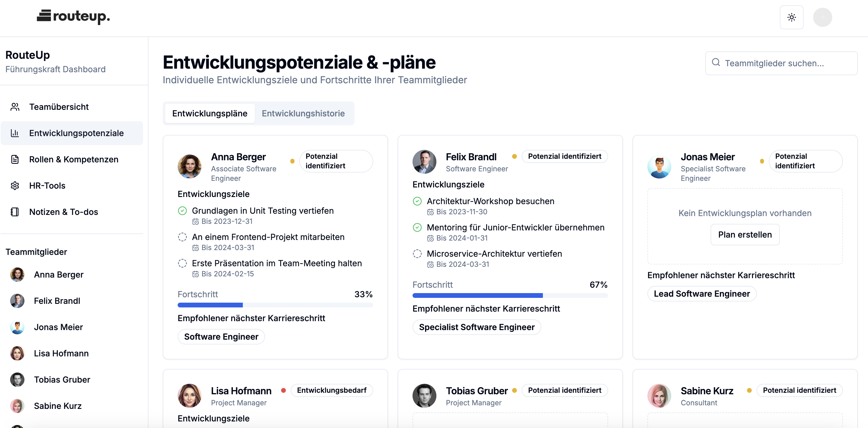Screen dimensions: 868x428
Task: Toggle completed goal Architektur-Workshop besuchen
Action: click(x=417, y=201)
